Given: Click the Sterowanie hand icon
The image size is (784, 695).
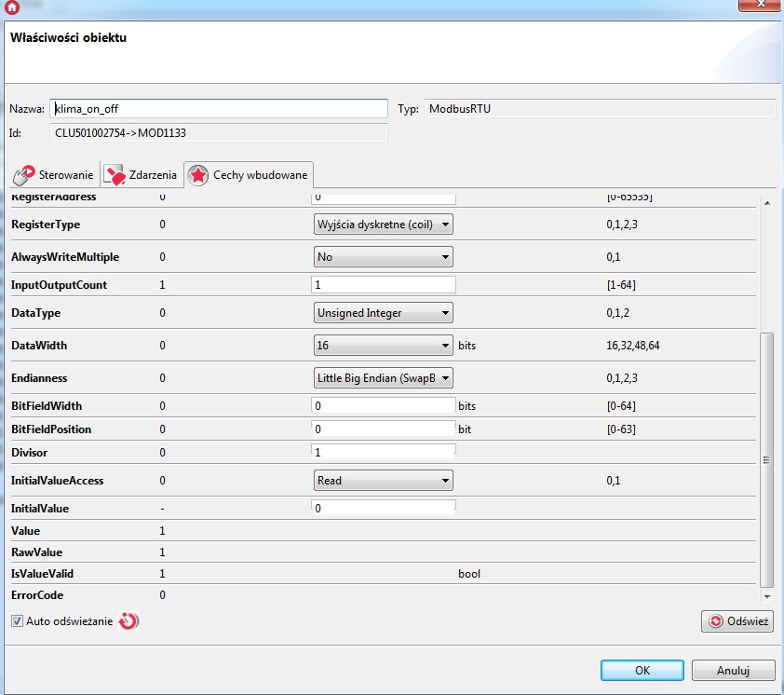Looking at the screenshot, I should tap(23, 175).
